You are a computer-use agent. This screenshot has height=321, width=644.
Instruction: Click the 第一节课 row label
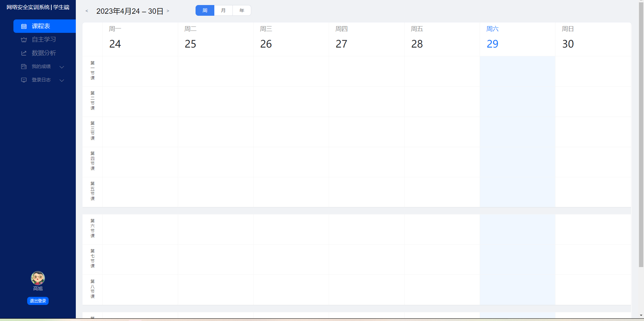93,71
